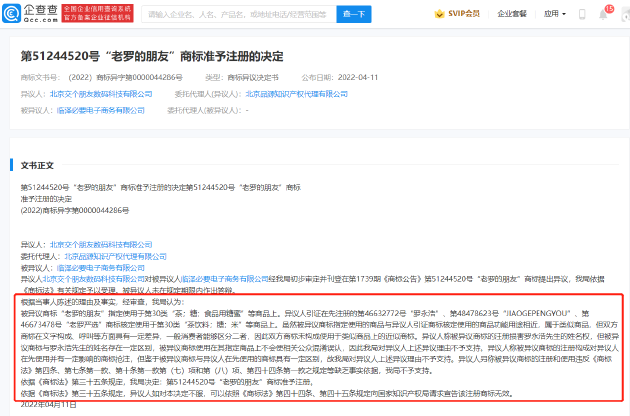Open 北京交个朋友 link inside the body paragraph
Viewport: 630px width, 416px height.
tap(93, 279)
